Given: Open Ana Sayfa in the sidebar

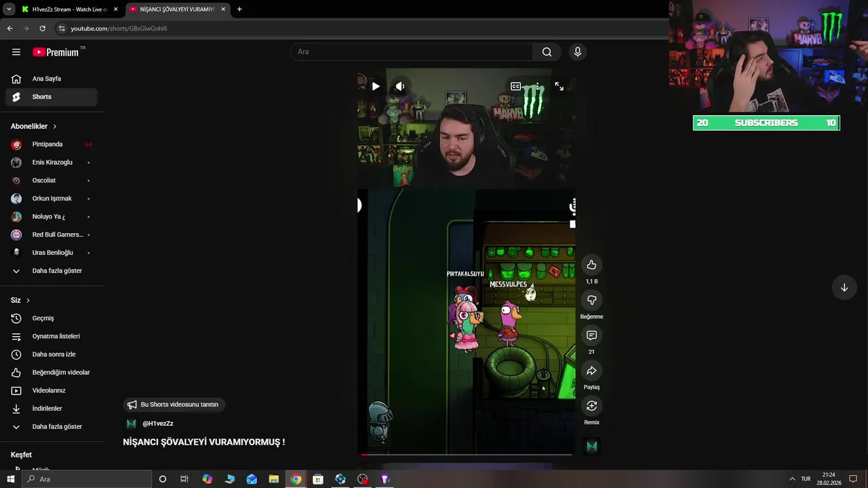Looking at the screenshot, I should point(52,79).
